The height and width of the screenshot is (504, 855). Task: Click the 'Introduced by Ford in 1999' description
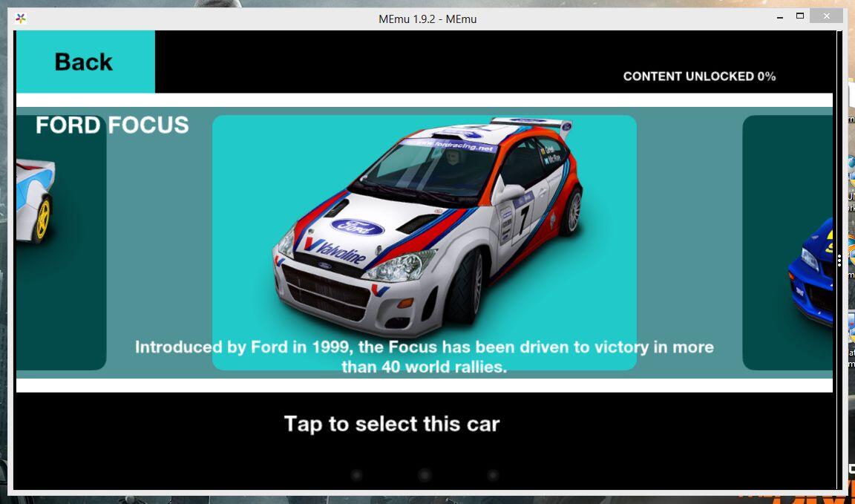(425, 357)
